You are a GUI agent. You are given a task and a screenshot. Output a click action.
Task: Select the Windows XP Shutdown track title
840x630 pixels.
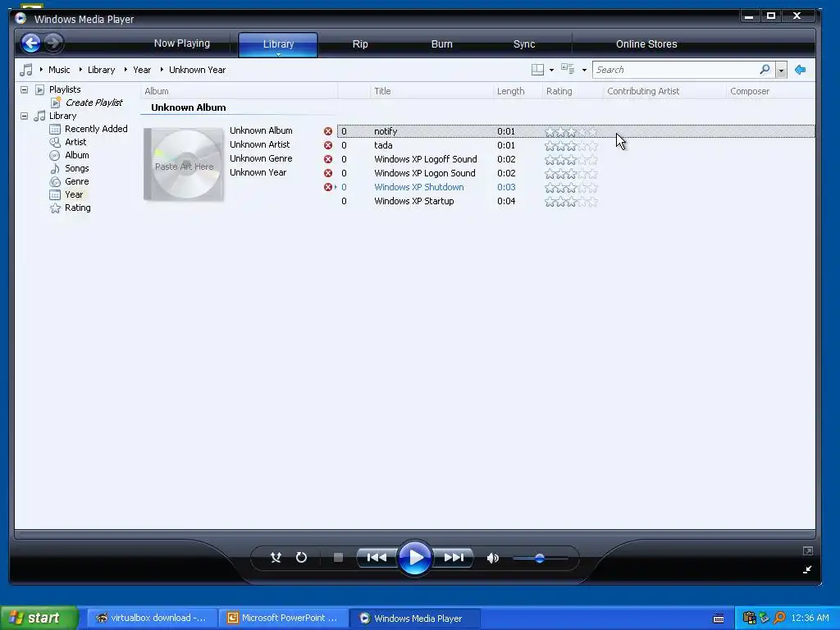419,187
